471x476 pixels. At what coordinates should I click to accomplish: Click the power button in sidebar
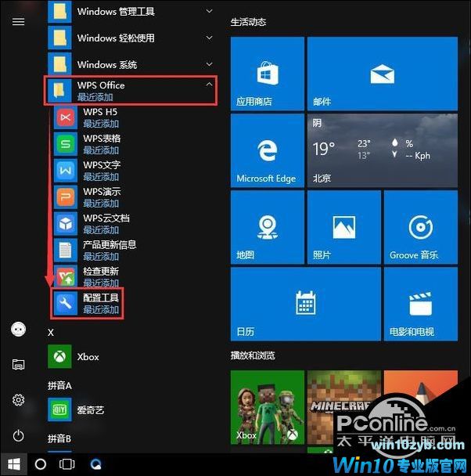pos(18,435)
